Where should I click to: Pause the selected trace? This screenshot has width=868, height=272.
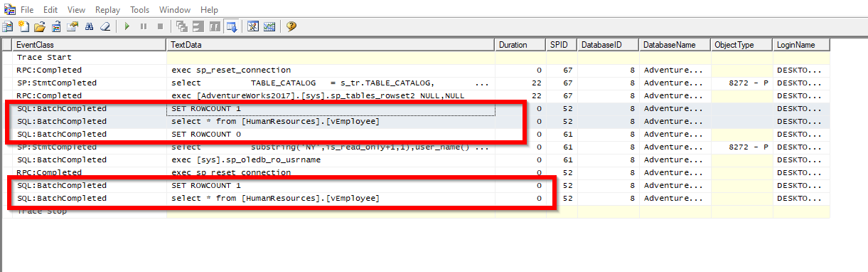click(144, 26)
